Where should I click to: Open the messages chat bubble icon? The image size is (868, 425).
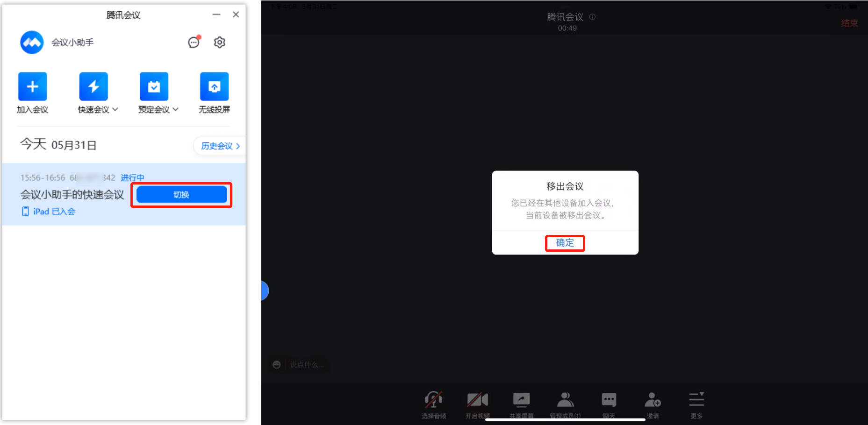pos(194,42)
